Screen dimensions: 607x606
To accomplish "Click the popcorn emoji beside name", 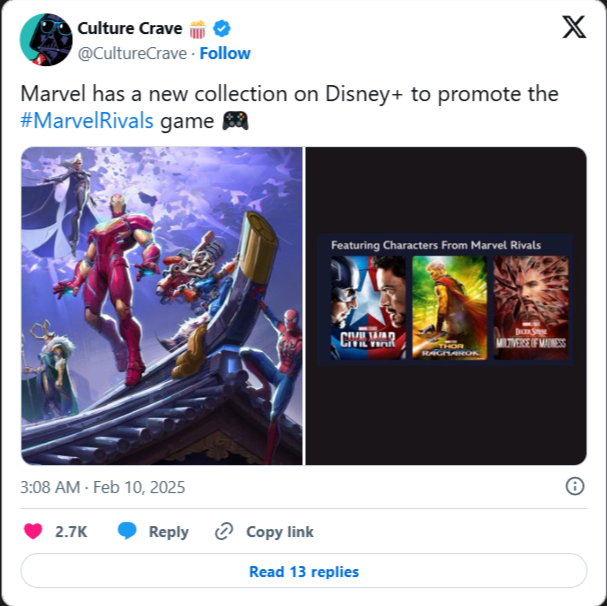I will click(197, 29).
